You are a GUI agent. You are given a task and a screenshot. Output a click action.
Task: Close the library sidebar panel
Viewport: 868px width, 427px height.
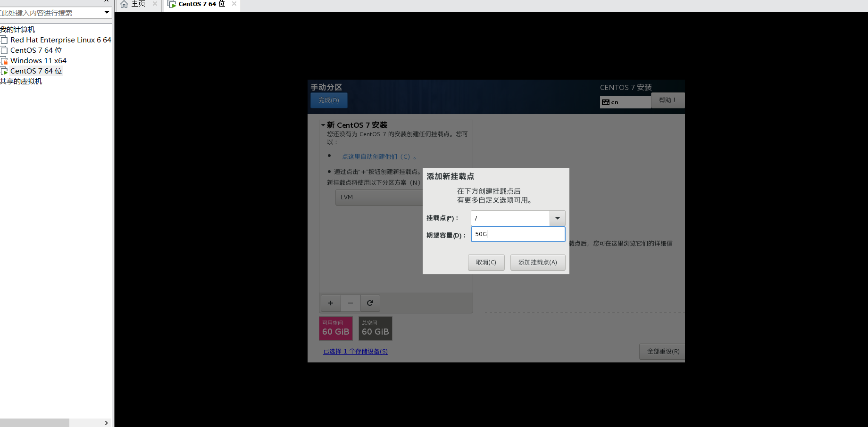click(107, 1)
